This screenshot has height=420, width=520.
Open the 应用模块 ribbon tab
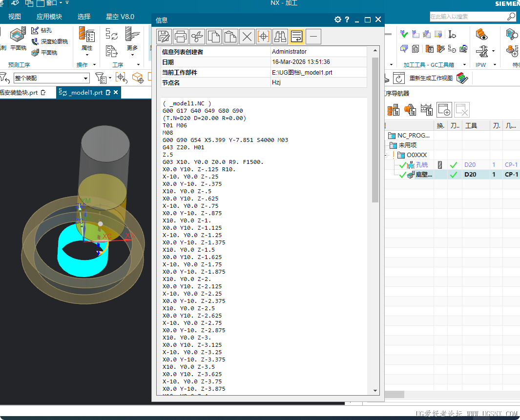click(x=49, y=17)
